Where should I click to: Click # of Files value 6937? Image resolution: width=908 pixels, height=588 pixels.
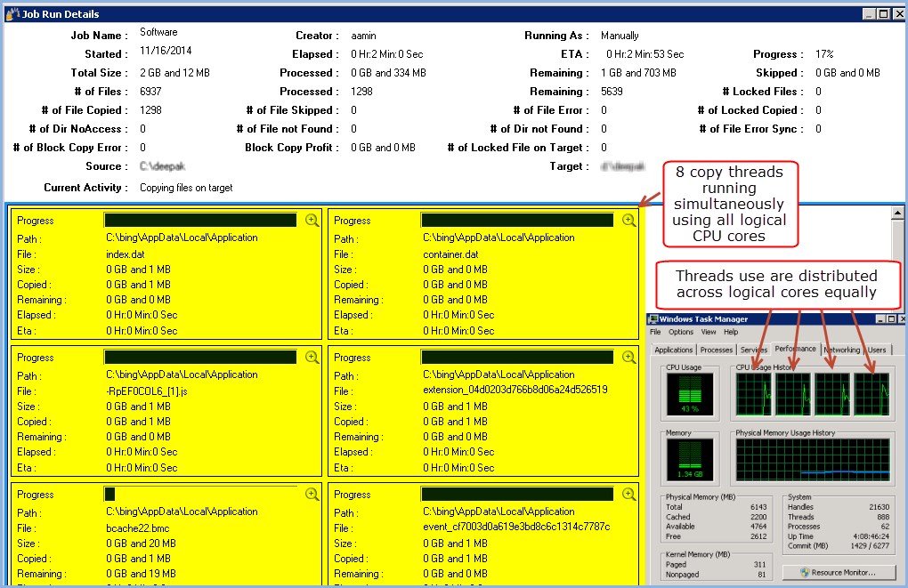tap(150, 92)
